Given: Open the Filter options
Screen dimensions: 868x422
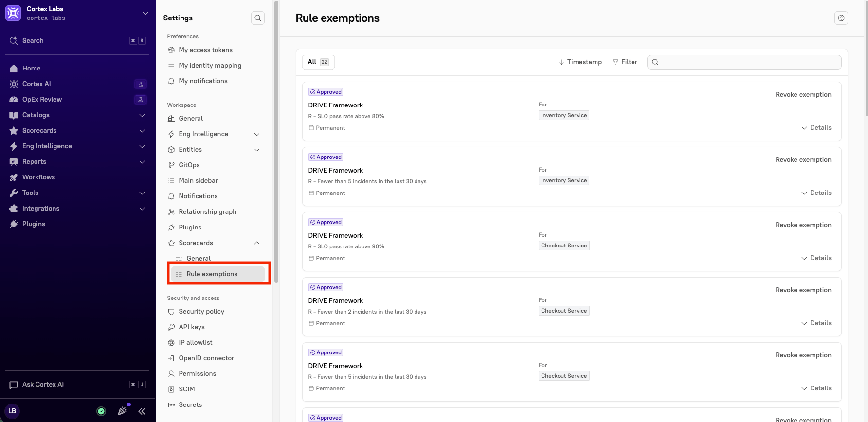Looking at the screenshot, I should [x=625, y=62].
